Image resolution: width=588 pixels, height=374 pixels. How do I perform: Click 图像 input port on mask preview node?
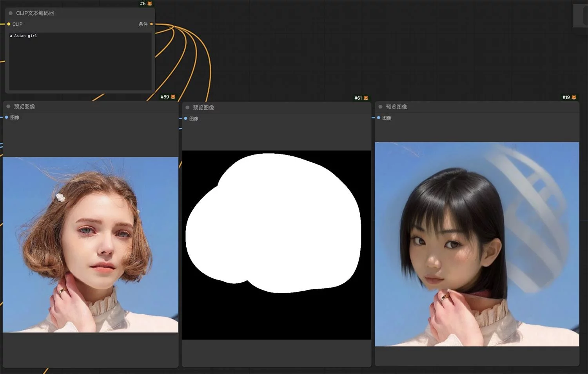click(x=186, y=118)
